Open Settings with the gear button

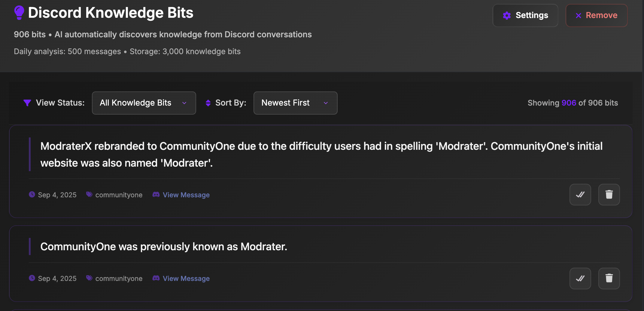coord(525,15)
